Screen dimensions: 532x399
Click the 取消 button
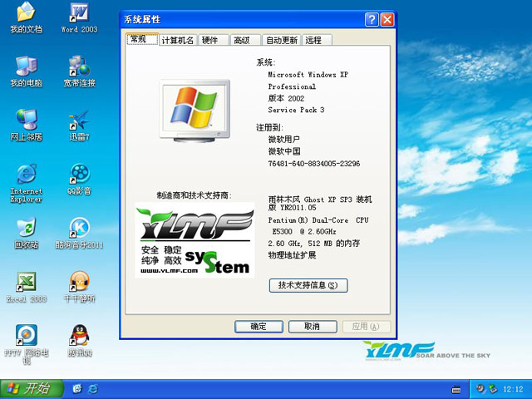click(313, 327)
